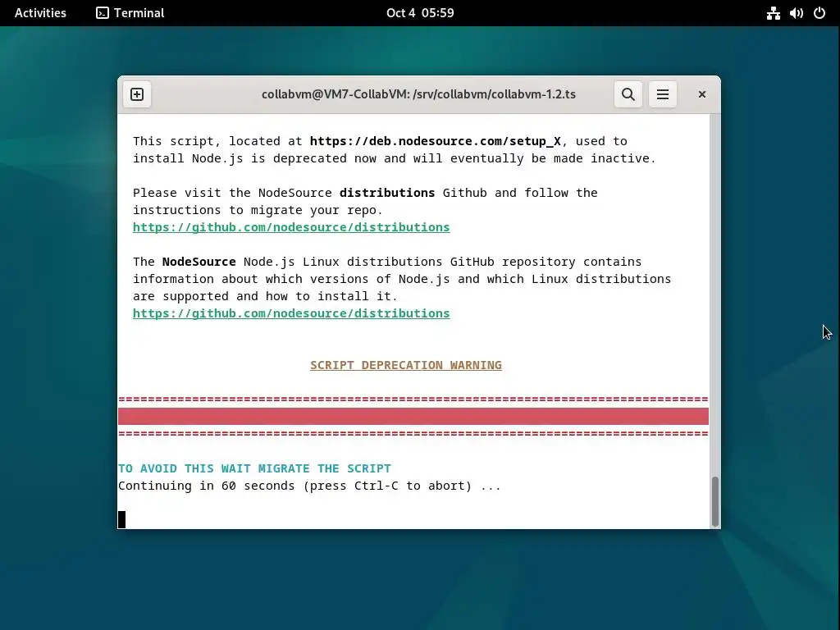Close the terminal window
The image size is (840, 630).
702,94
